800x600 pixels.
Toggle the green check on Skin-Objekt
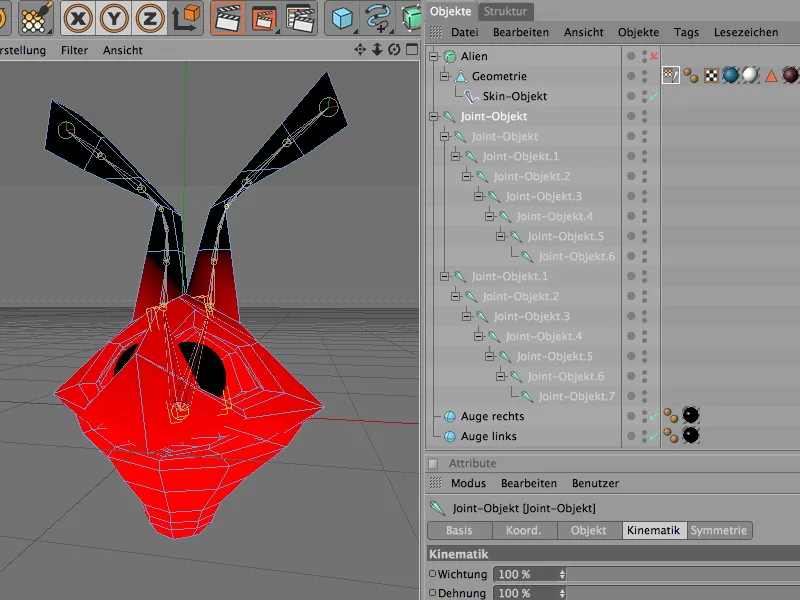[x=654, y=95]
